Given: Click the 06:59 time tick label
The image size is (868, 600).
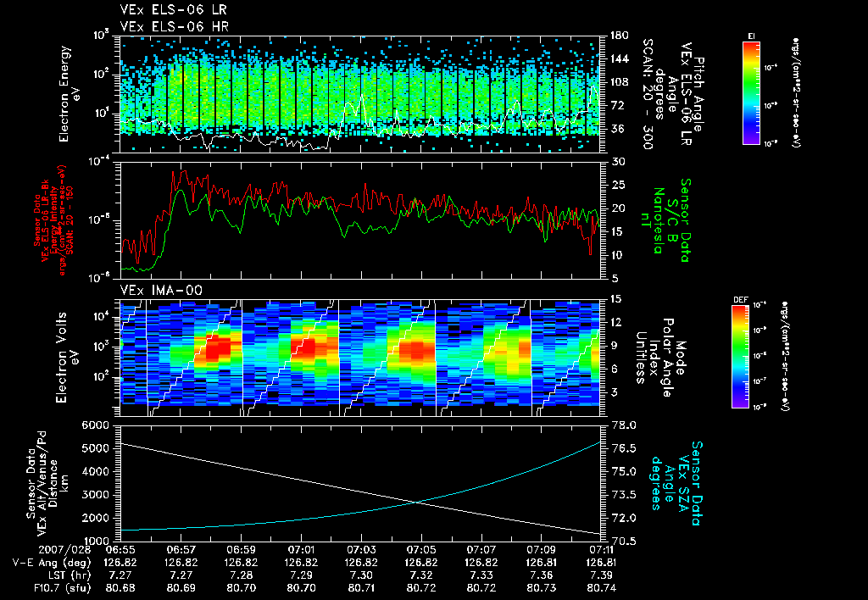Looking at the screenshot, I should pyautogui.click(x=242, y=550).
